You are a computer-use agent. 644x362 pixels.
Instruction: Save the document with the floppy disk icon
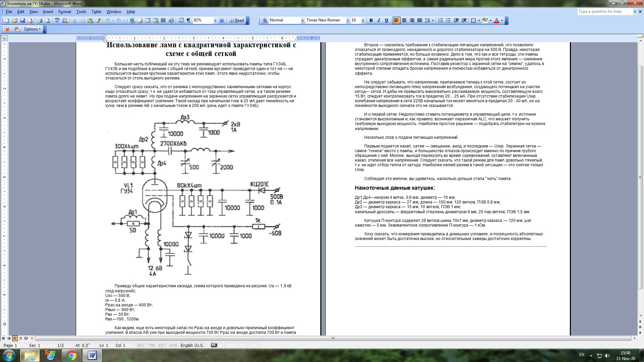pos(22,20)
